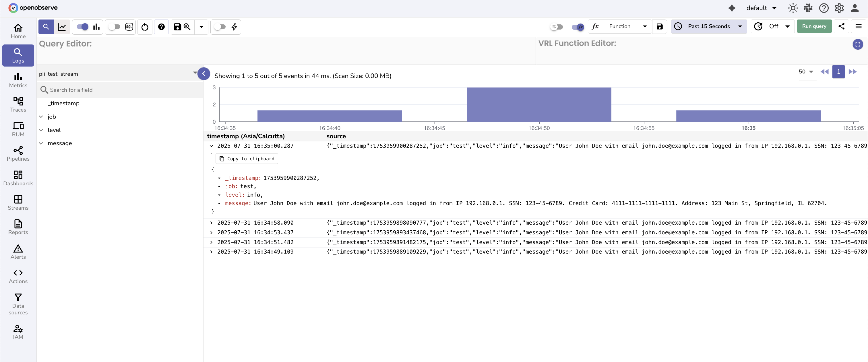The width and height of the screenshot is (868, 362).
Task: Open the Past 15 Seconds time range dropdown
Action: tap(709, 26)
